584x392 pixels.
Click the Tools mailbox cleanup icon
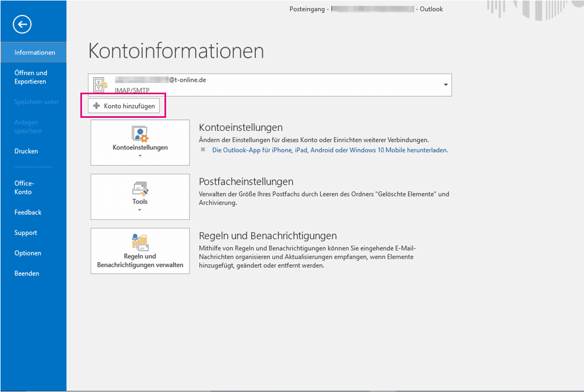[x=140, y=188]
